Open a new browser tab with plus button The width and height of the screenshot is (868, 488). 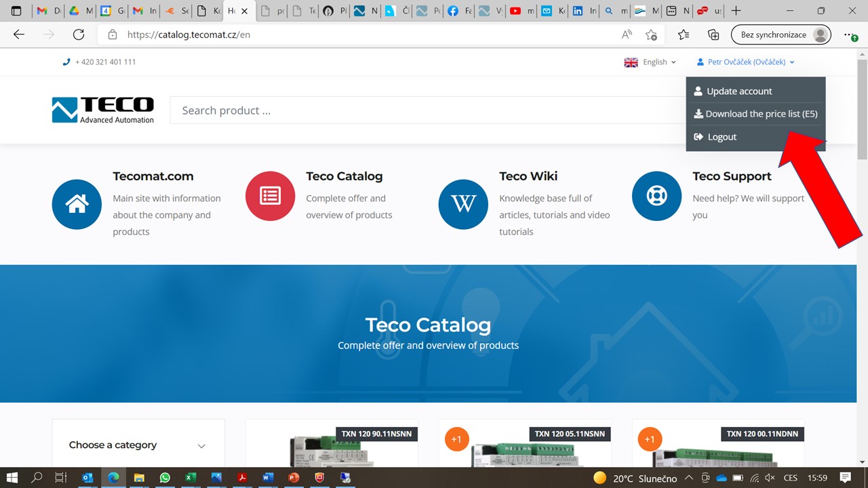click(x=736, y=11)
